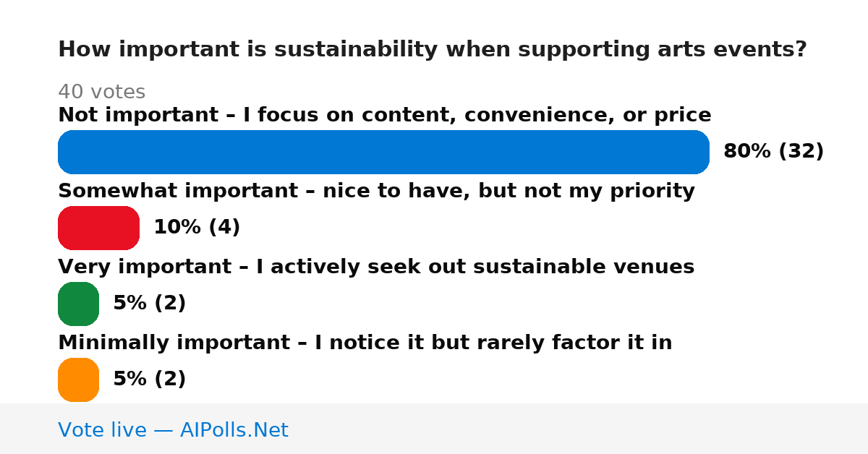The width and height of the screenshot is (868, 454).
Task: Click the '80% (32)' result label
Action: pos(773,152)
